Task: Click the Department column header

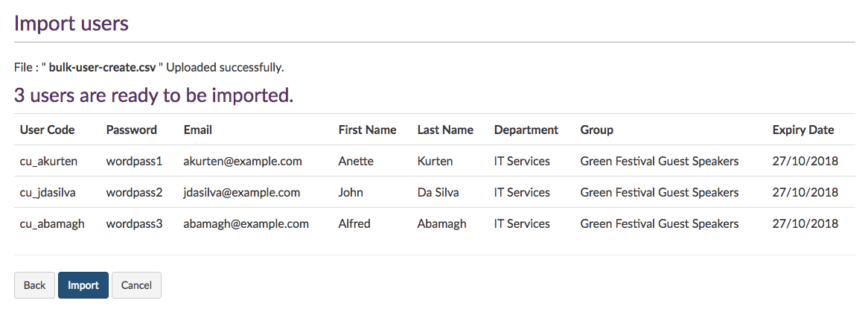Action: tap(526, 130)
